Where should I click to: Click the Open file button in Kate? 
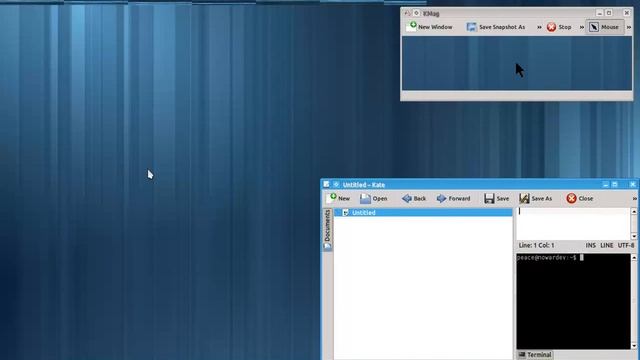click(373, 198)
